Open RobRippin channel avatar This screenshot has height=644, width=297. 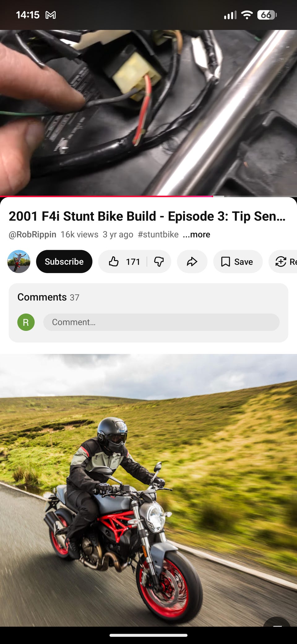pos(19,262)
